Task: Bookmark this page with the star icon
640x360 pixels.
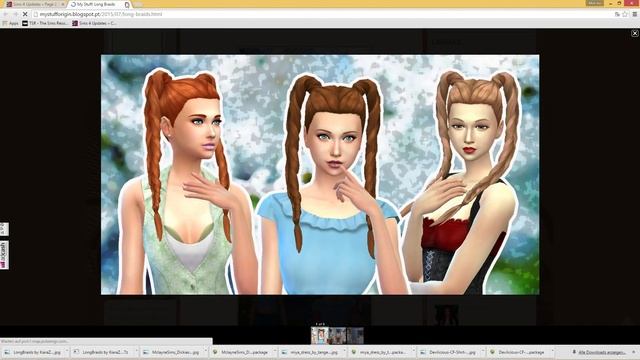Action: click(x=625, y=14)
